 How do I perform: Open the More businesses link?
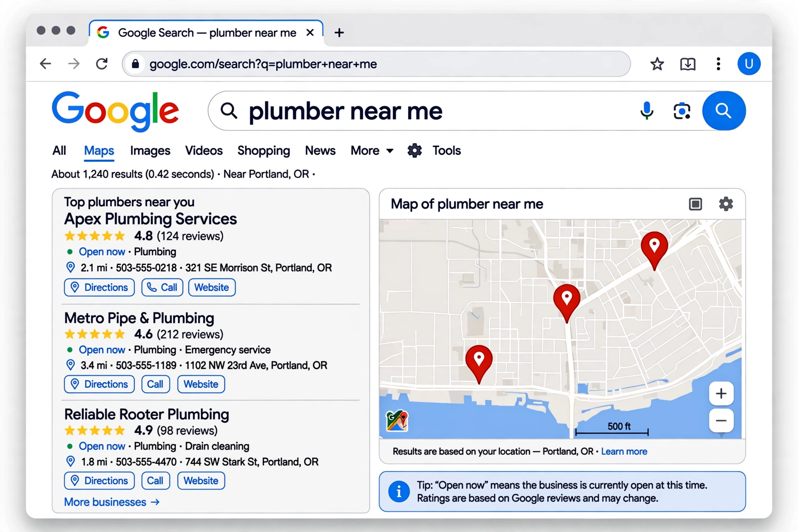click(x=112, y=502)
